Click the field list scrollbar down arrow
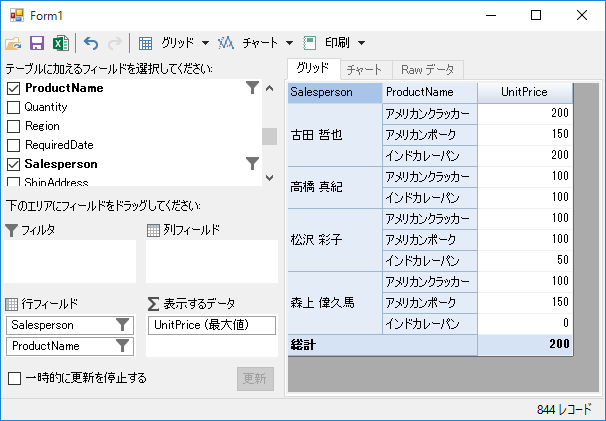This screenshot has width=606, height=421. click(x=269, y=178)
